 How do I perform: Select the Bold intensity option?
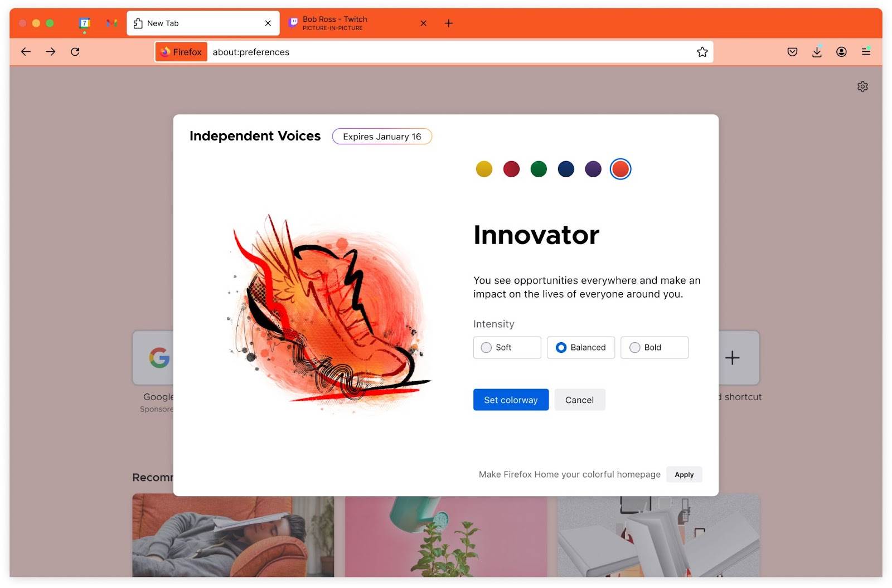point(654,347)
